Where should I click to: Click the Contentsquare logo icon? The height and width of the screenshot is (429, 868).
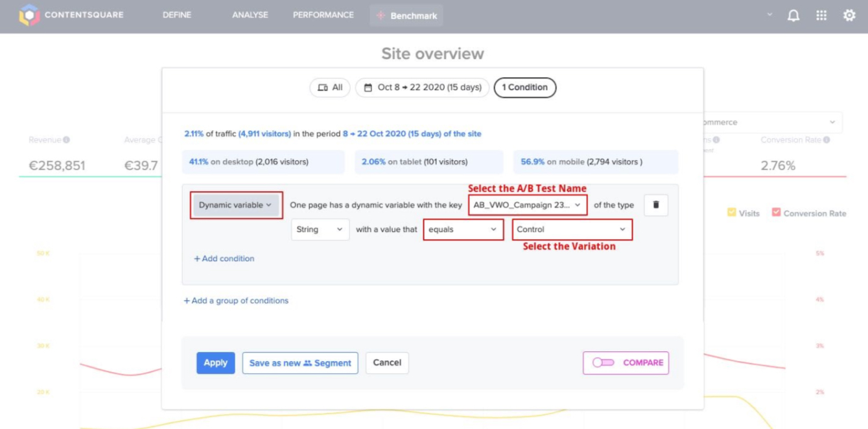[x=29, y=15]
